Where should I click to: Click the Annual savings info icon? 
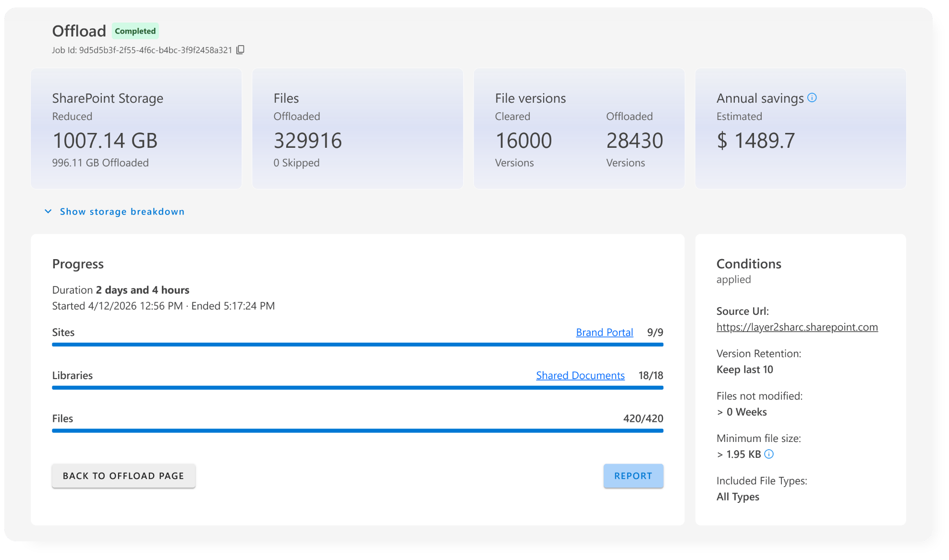pos(812,98)
